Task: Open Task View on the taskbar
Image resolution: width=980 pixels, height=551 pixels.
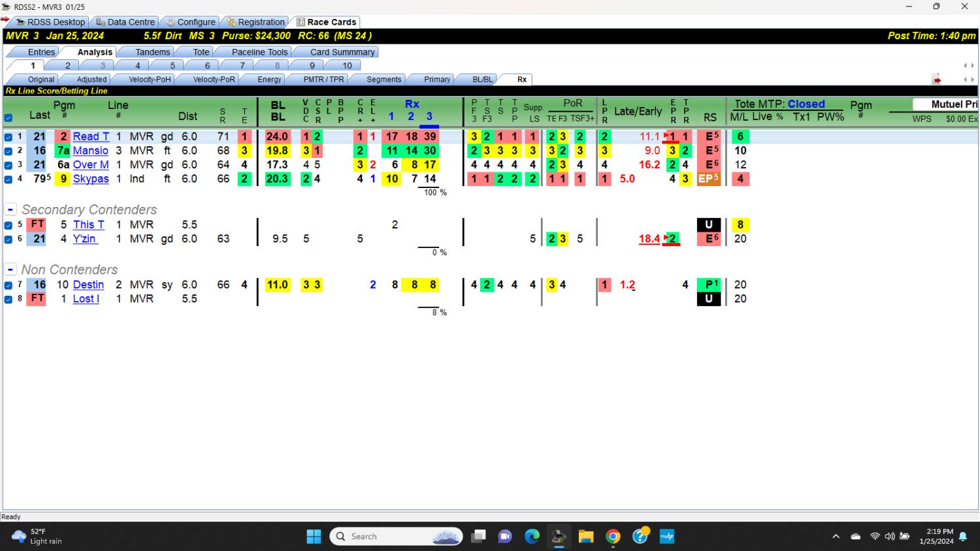Action: coord(479,536)
